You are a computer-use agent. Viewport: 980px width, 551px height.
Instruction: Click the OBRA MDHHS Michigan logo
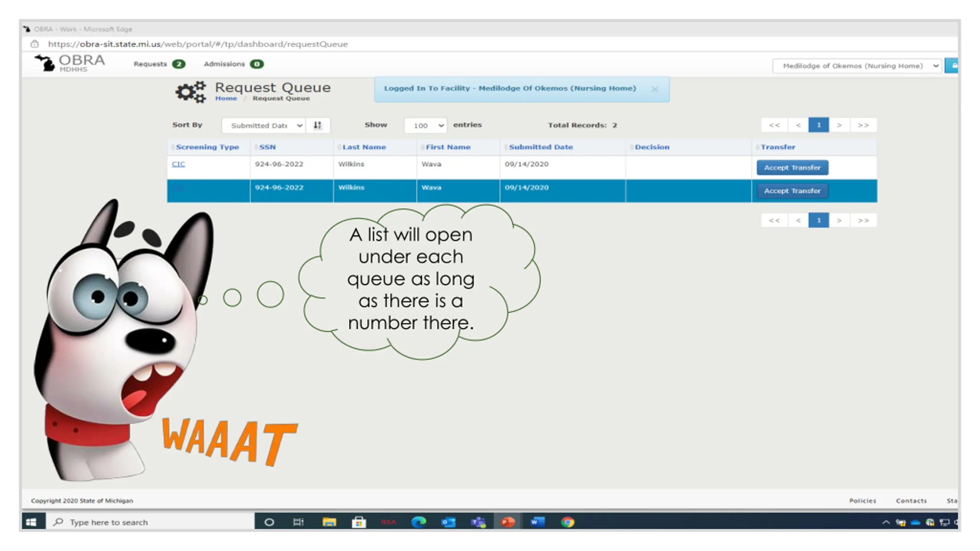tap(70, 63)
